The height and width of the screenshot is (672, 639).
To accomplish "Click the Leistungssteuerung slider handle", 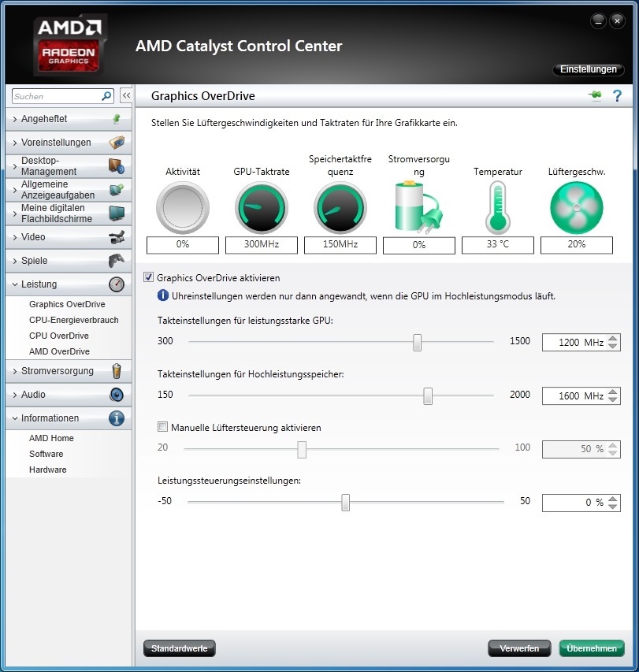I will (x=345, y=503).
